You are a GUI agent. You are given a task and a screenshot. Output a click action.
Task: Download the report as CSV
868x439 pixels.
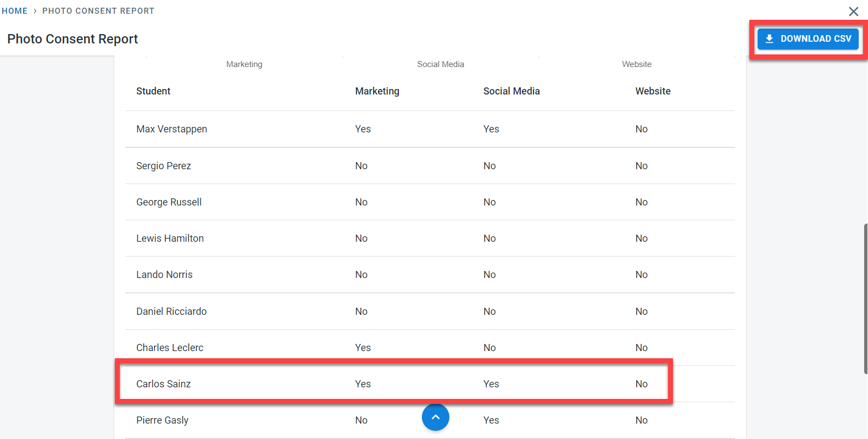coord(808,39)
